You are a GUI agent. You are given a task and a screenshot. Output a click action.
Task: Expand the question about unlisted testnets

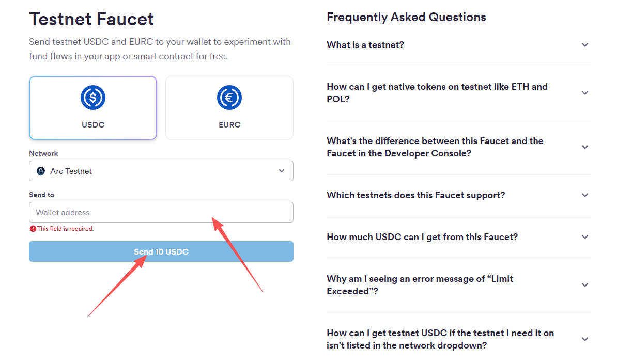coord(584,339)
